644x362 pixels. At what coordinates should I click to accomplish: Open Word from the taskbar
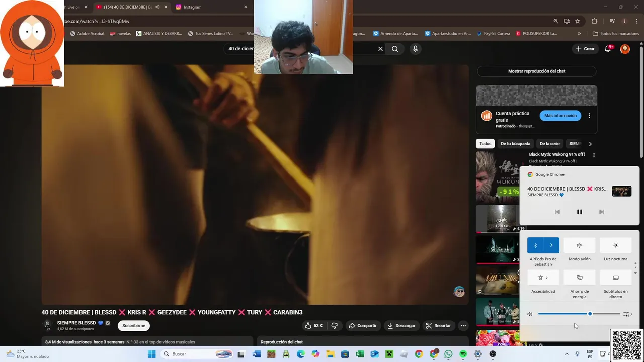point(257,354)
